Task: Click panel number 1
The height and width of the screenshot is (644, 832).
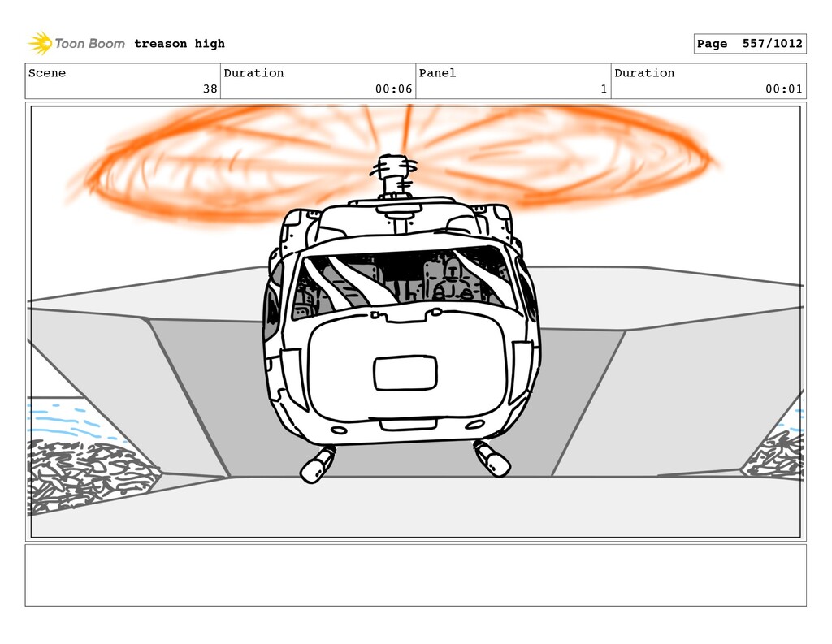Action: (604, 89)
